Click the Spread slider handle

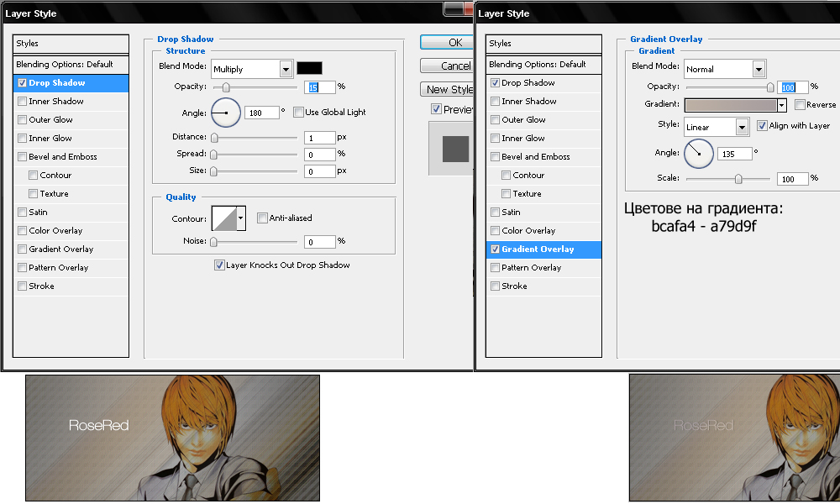click(213, 155)
